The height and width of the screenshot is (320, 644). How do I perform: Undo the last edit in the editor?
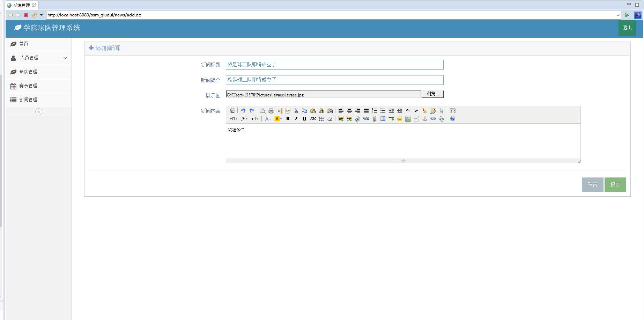(x=243, y=111)
